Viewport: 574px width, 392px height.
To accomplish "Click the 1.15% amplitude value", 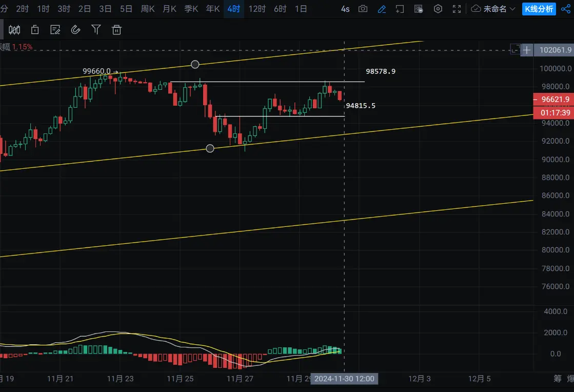I will point(23,47).
